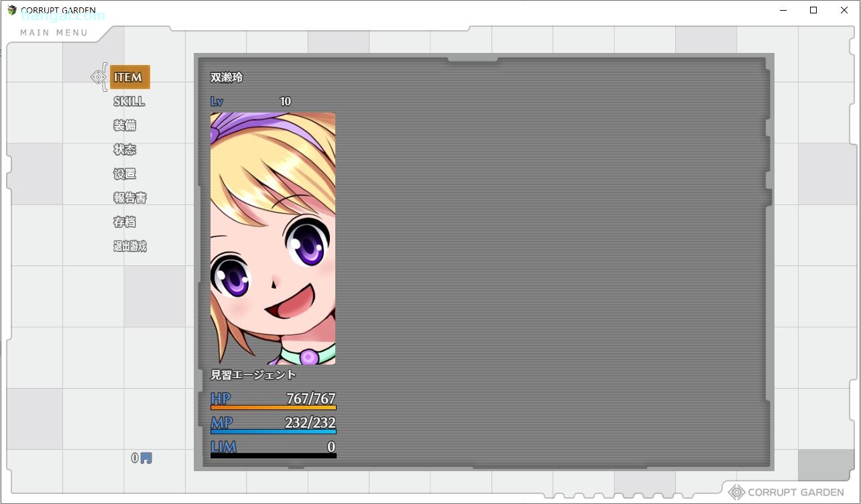Image resolution: width=861 pixels, height=504 pixels.
Task: Click the HP value 767/767
Action: pyautogui.click(x=311, y=398)
